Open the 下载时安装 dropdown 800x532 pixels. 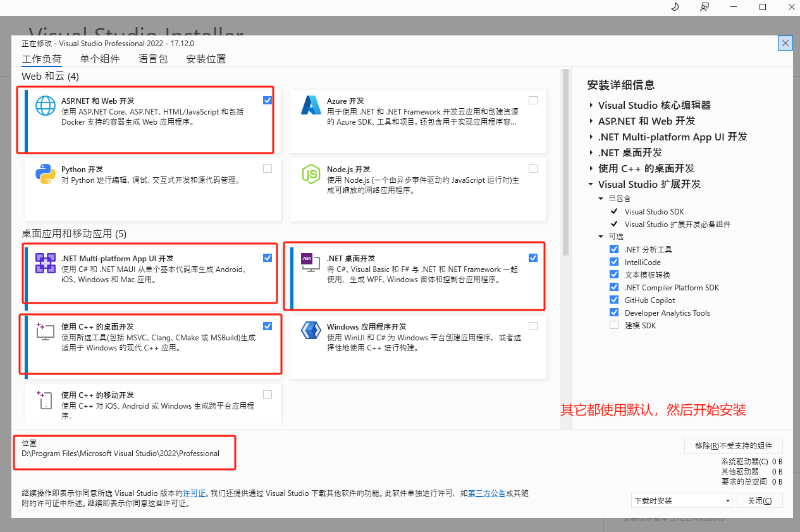point(681,500)
